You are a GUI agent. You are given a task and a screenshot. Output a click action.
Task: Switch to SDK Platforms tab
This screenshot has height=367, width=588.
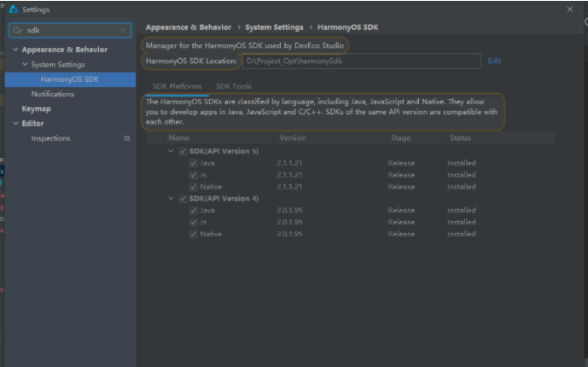[x=177, y=86]
